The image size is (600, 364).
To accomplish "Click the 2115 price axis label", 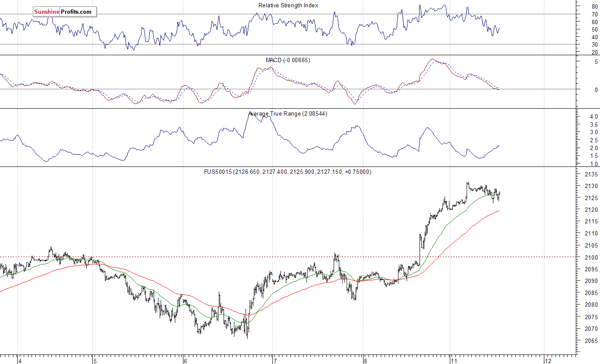I will click(x=591, y=222).
